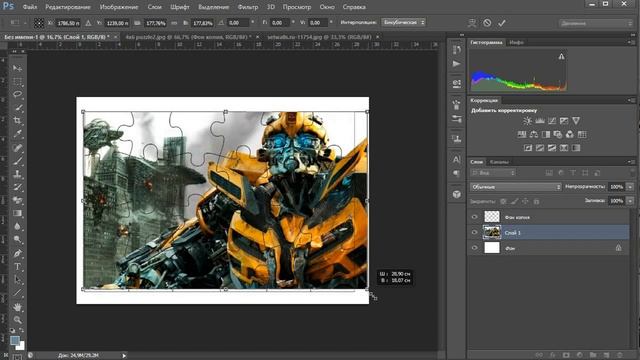Switch to the Каналы tab

[x=499, y=162]
